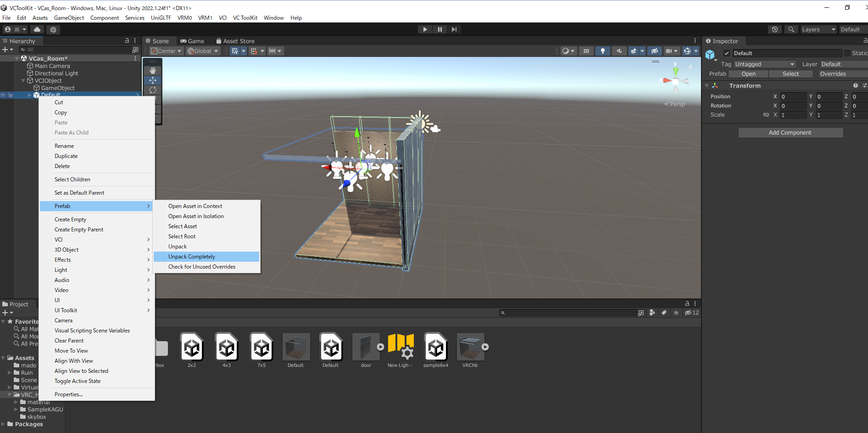Lock the Hierarchy panel
Screen dimensions: 868x433
[127, 41]
